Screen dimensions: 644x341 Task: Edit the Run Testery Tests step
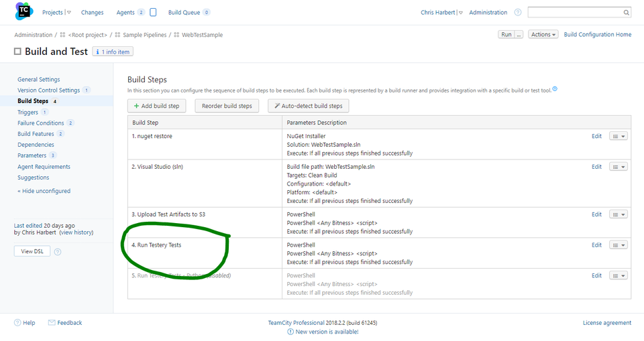pyautogui.click(x=596, y=245)
